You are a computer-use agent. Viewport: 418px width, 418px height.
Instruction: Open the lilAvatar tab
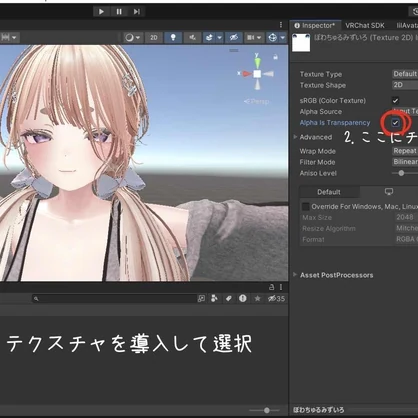point(407,26)
